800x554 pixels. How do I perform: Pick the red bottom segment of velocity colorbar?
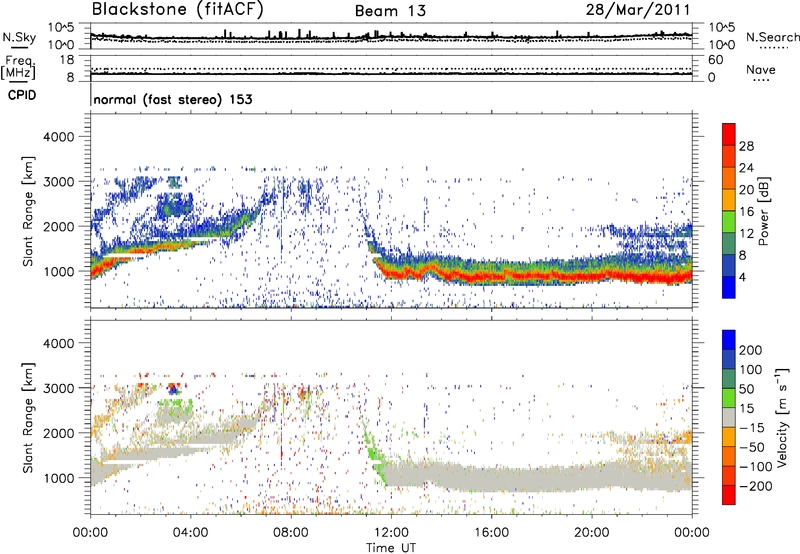(729, 495)
